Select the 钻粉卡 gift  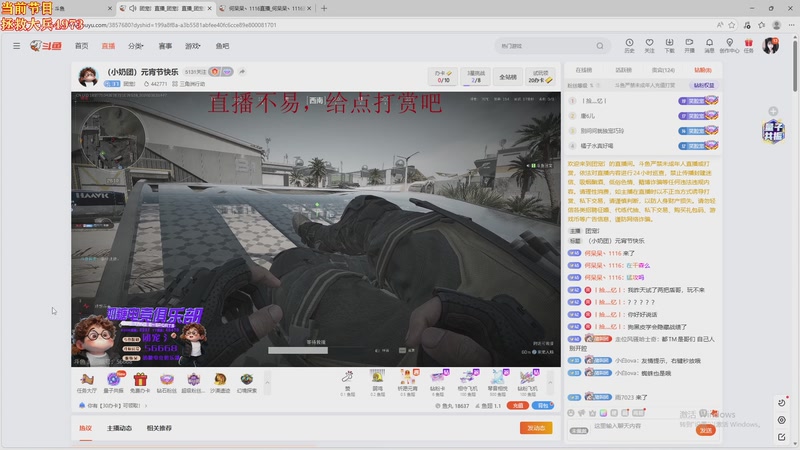tap(438, 383)
